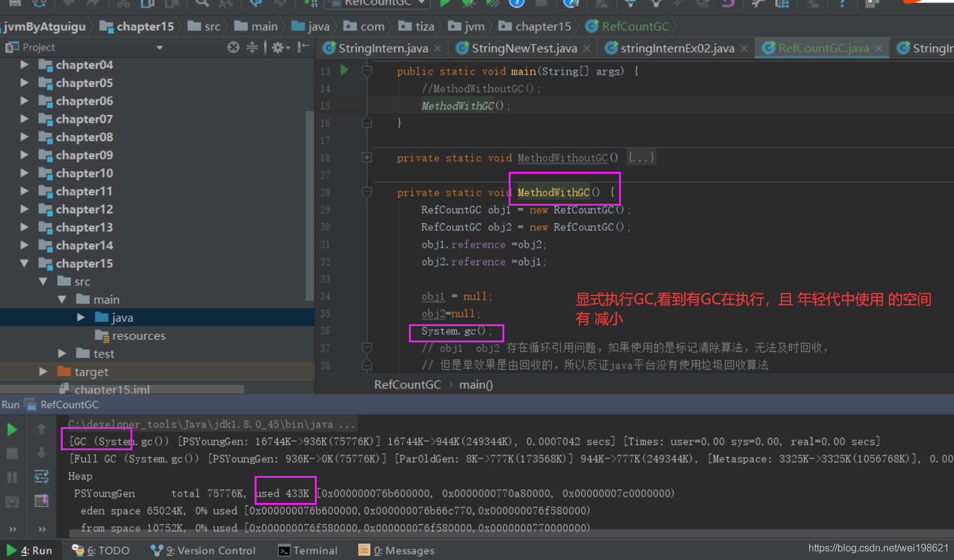Expand the test folder
Viewport: 954px width, 560px height.
tap(61, 354)
